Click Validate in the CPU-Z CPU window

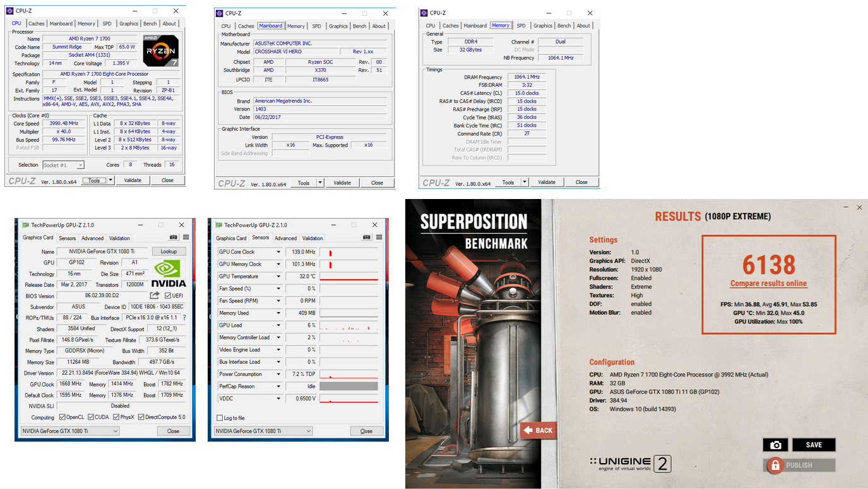click(133, 180)
